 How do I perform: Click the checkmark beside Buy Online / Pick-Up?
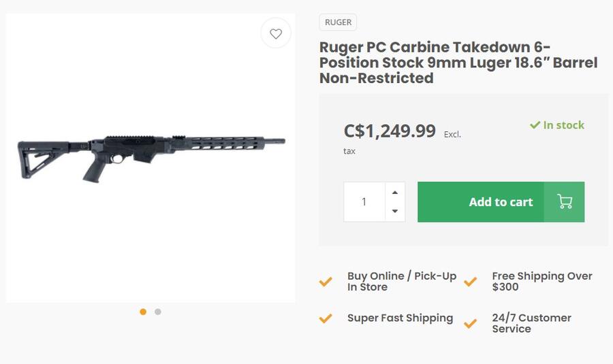click(326, 282)
